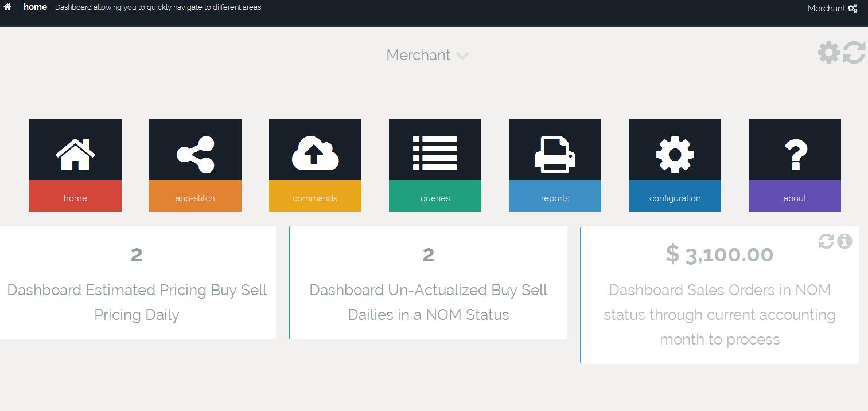Click the Merchant heading text

pyautogui.click(x=418, y=55)
